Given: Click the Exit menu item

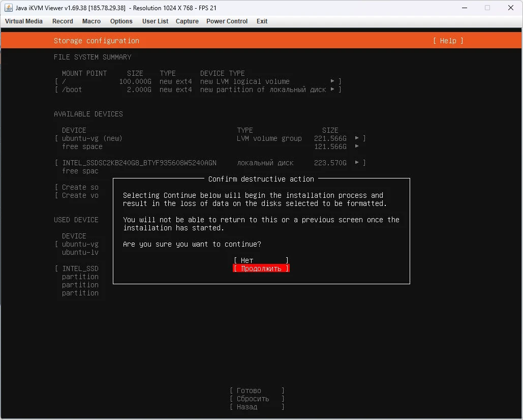Looking at the screenshot, I should coord(262,21).
